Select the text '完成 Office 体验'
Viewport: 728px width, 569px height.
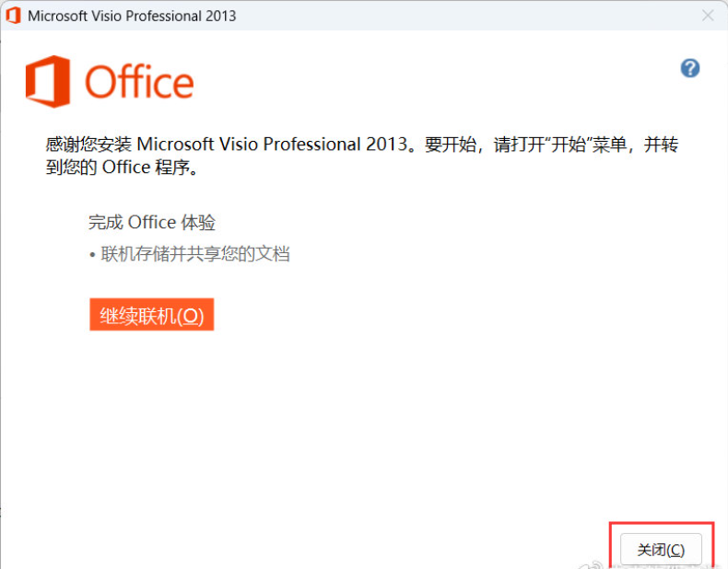click(x=152, y=222)
